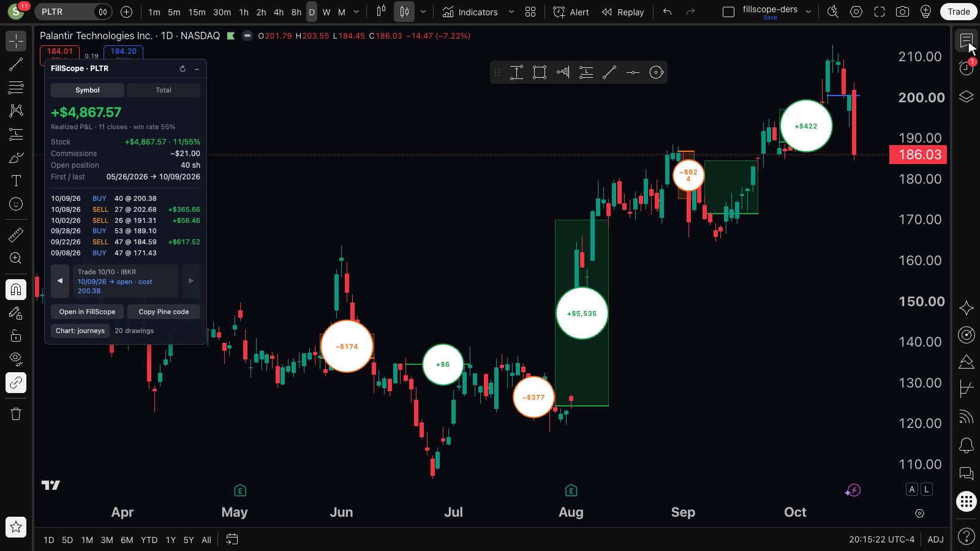Screen dimensions: 980x551
Task: Toggle hide all drawings eye icon
Action: coord(16,359)
